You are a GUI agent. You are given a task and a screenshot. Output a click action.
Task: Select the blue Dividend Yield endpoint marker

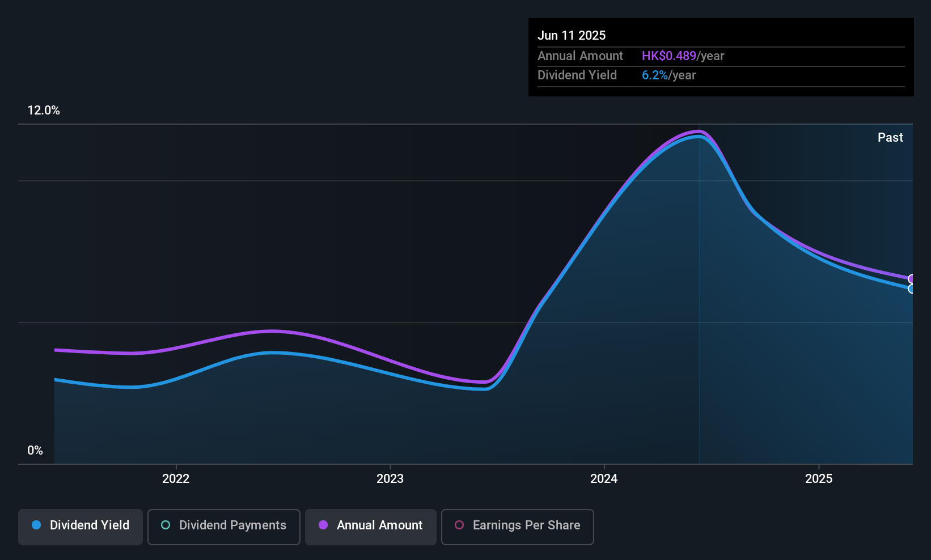[x=912, y=289]
